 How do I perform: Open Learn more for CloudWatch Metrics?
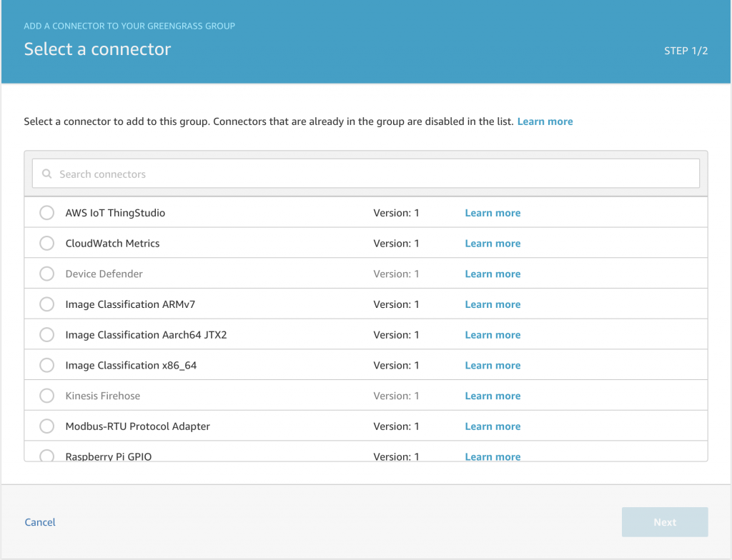tap(493, 243)
